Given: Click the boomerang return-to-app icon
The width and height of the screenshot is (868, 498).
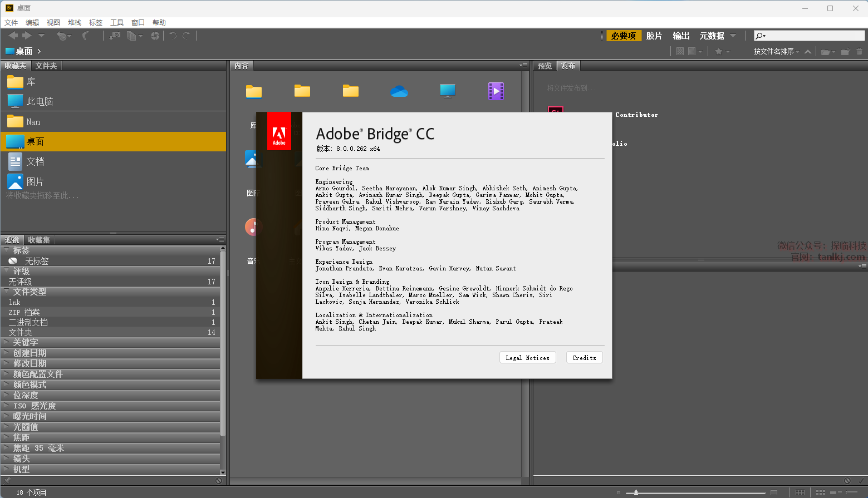Looking at the screenshot, I should pyautogui.click(x=85, y=36).
